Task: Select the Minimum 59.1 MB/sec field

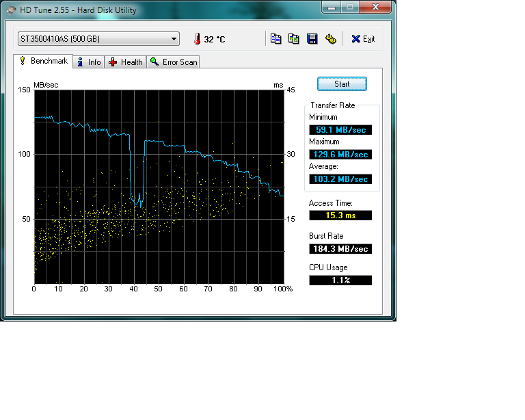Action: point(340,130)
